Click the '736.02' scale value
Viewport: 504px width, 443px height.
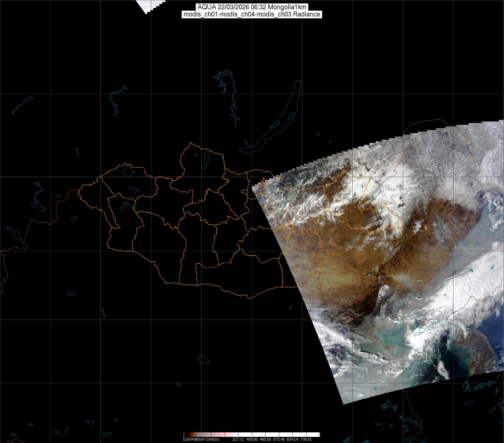306,440
